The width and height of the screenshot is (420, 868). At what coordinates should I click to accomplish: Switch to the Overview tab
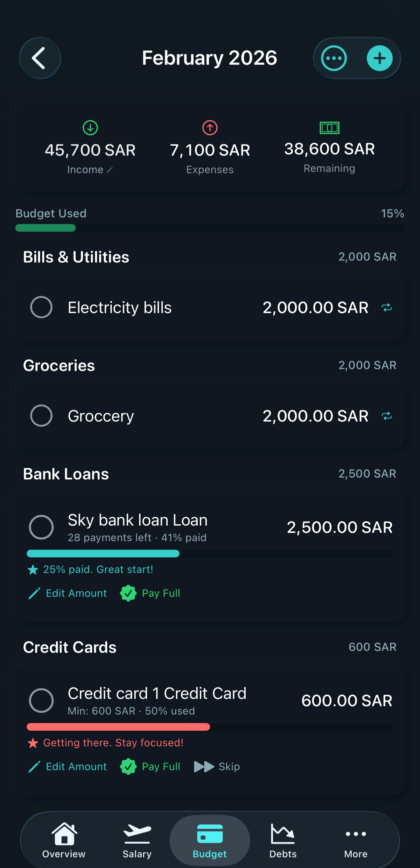pyautogui.click(x=64, y=840)
